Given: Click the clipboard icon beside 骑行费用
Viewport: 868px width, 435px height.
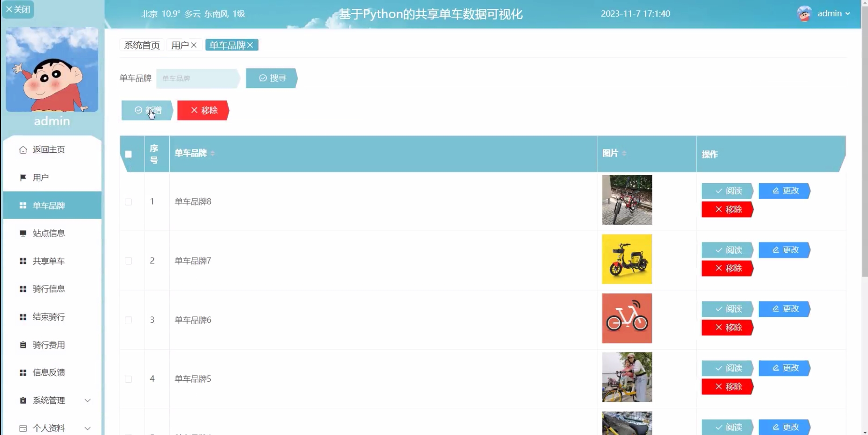Looking at the screenshot, I should (23, 345).
